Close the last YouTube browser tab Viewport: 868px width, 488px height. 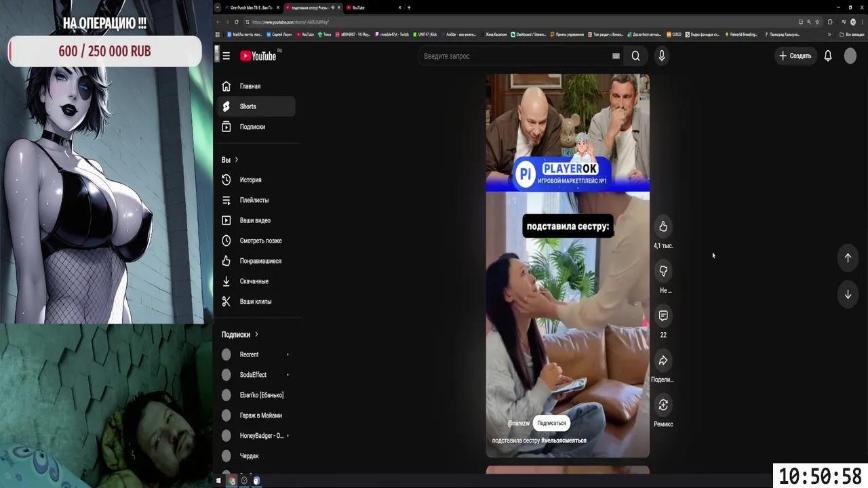(x=399, y=7)
